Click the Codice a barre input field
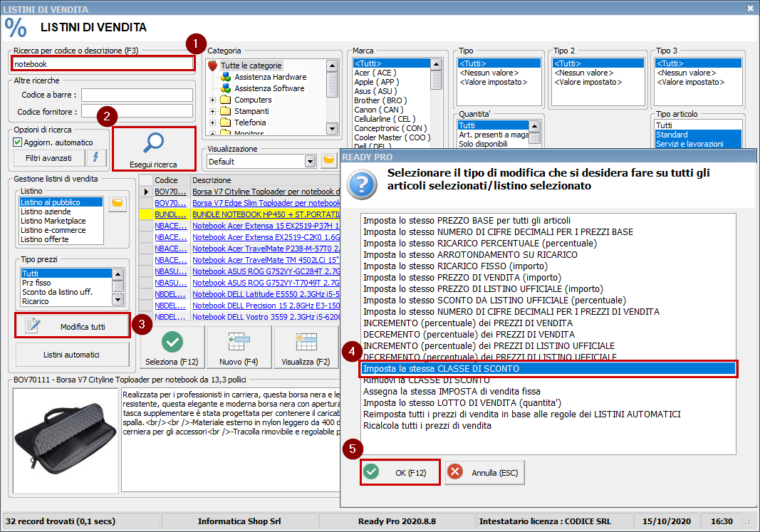This screenshot has width=760, height=532. tap(137, 95)
